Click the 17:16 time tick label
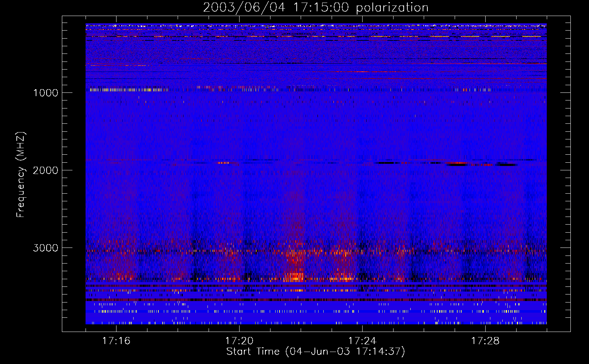Viewport: 589px width, 364px height. tap(116, 341)
